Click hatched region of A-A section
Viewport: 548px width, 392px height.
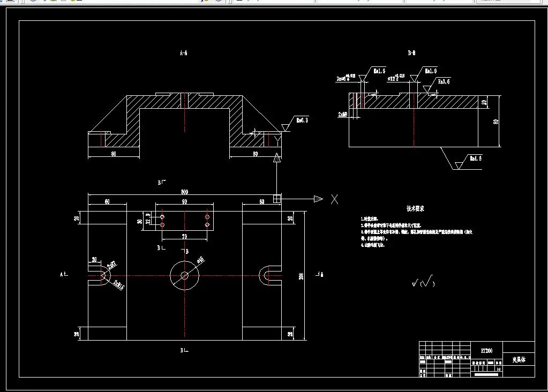pos(154,102)
